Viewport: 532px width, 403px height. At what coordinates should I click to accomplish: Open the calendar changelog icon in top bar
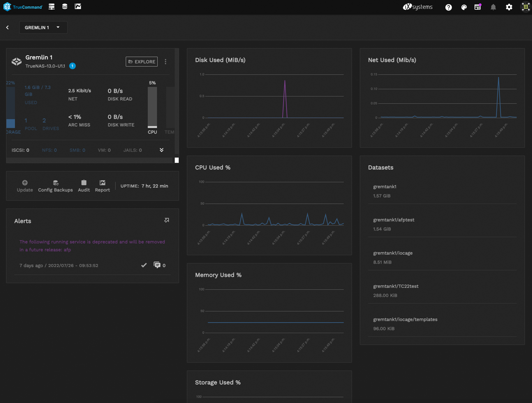pyautogui.click(x=478, y=7)
